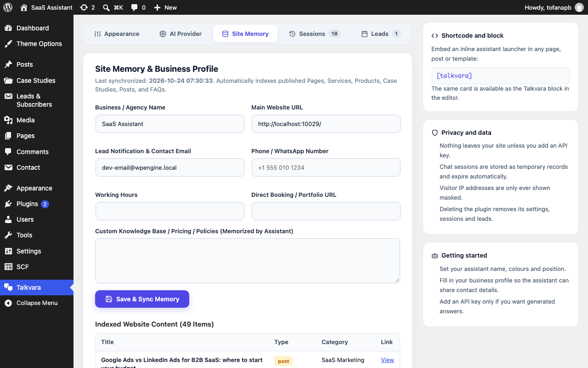Viewport: 588px width, 368px height.
Task: Click the Tools wrench icon in sidebar
Action: click(8, 235)
